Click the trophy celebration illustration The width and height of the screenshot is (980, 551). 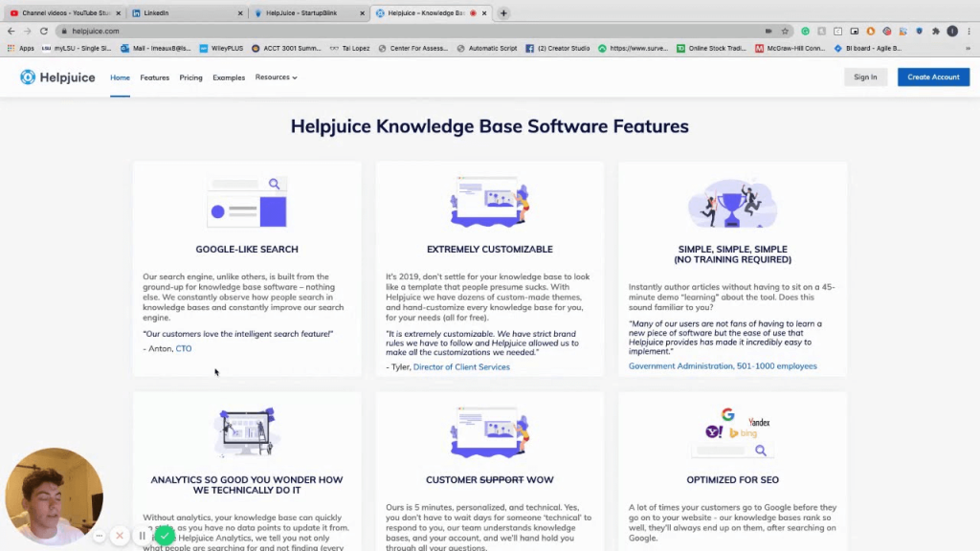(732, 203)
